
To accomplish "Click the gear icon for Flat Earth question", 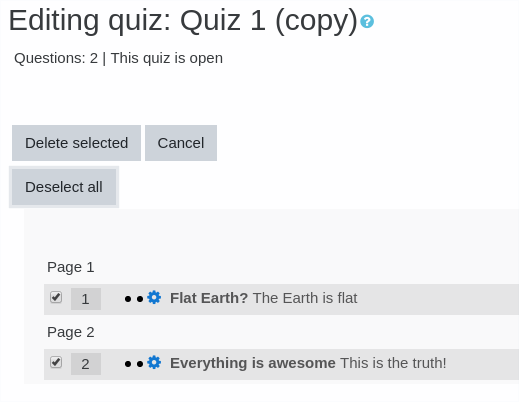I will 154,297.
